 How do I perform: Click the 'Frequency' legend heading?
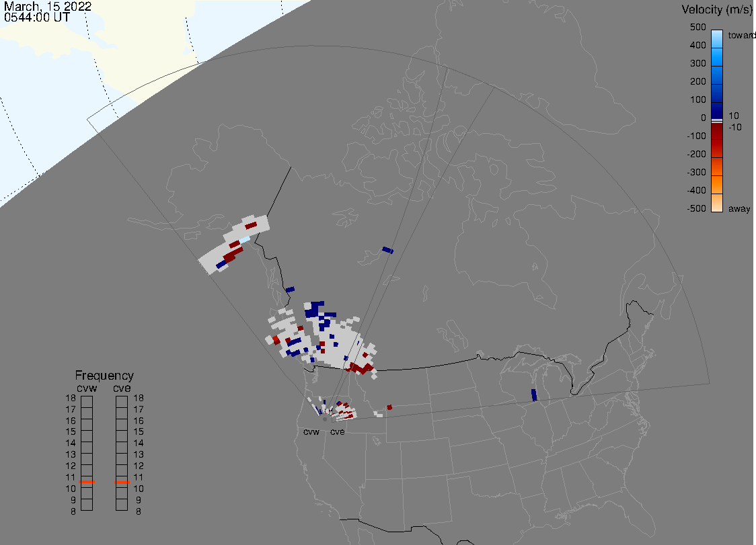(104, 376)
